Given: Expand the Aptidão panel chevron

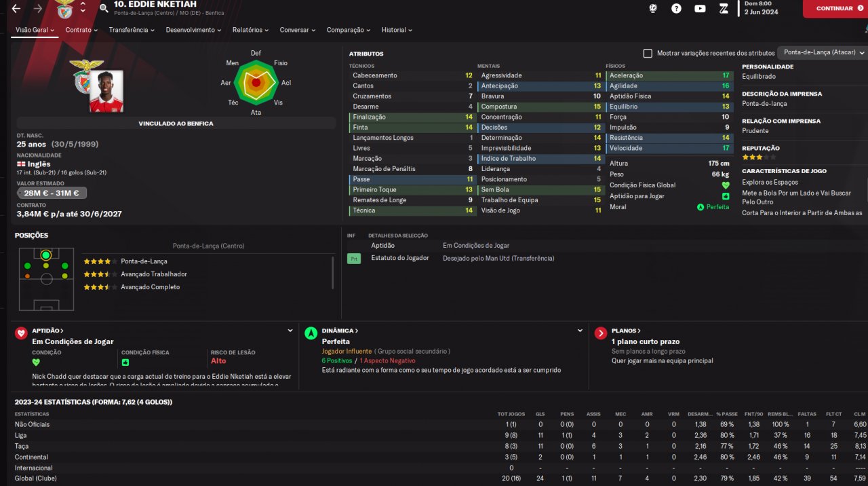Looking at the screenshot, I should click(x=290, y=331).
